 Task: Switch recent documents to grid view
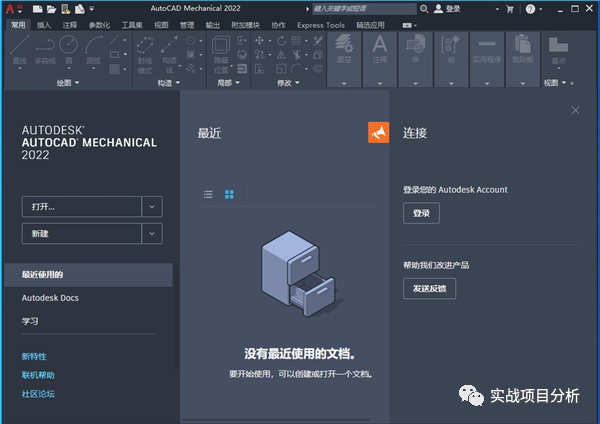(x=229, y=194)
